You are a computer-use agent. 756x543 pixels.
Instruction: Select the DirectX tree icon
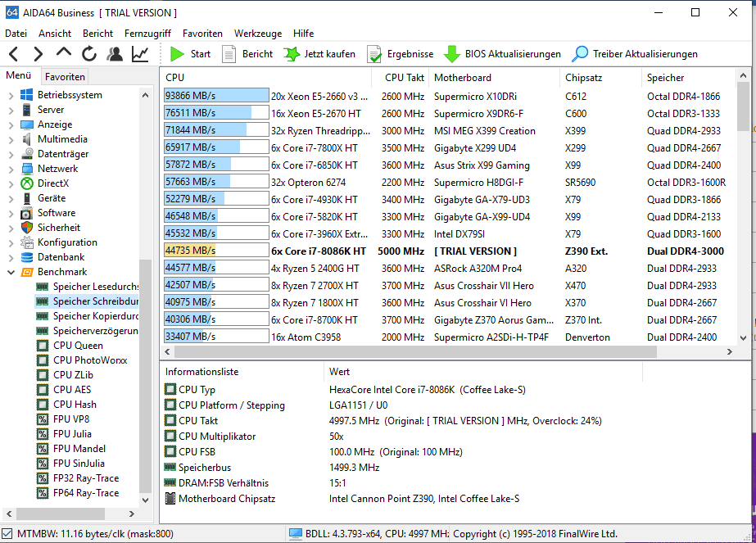[26, 183]
